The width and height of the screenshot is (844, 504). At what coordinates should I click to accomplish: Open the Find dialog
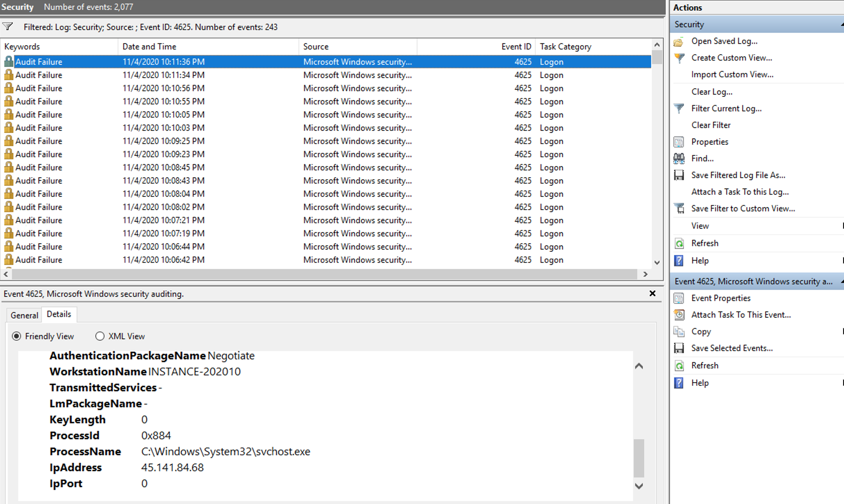pos(702,158)
